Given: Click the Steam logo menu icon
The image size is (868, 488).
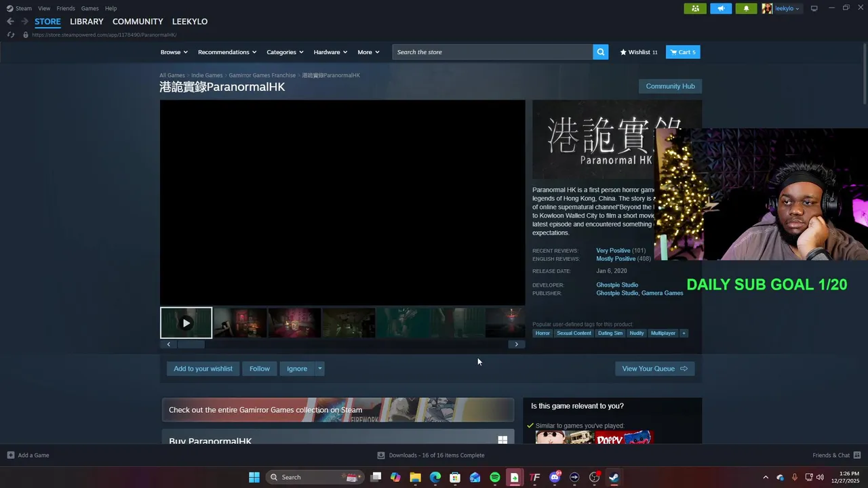Looking at the screenshot, I should (x=9, y=8).
